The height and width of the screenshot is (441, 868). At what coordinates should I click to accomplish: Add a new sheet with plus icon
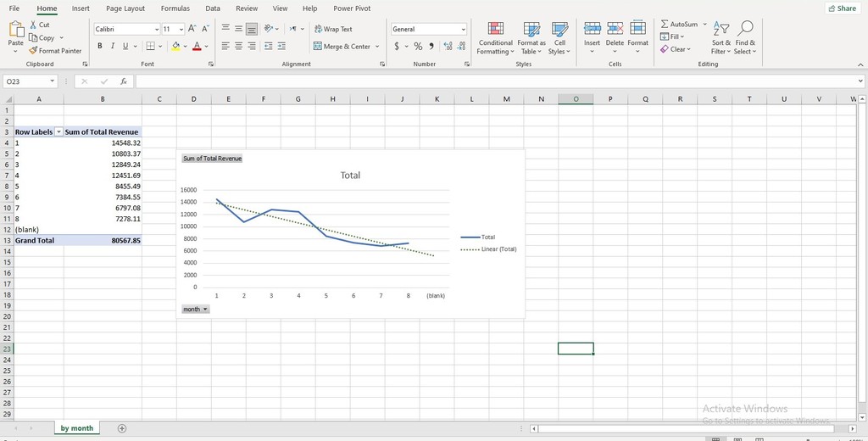(122, 428)
